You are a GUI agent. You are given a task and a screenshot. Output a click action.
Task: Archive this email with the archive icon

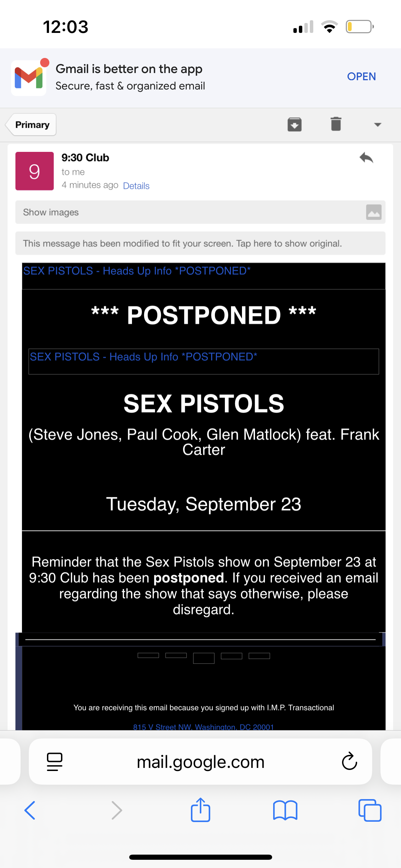pyautogui.click(x=294, y=124)
